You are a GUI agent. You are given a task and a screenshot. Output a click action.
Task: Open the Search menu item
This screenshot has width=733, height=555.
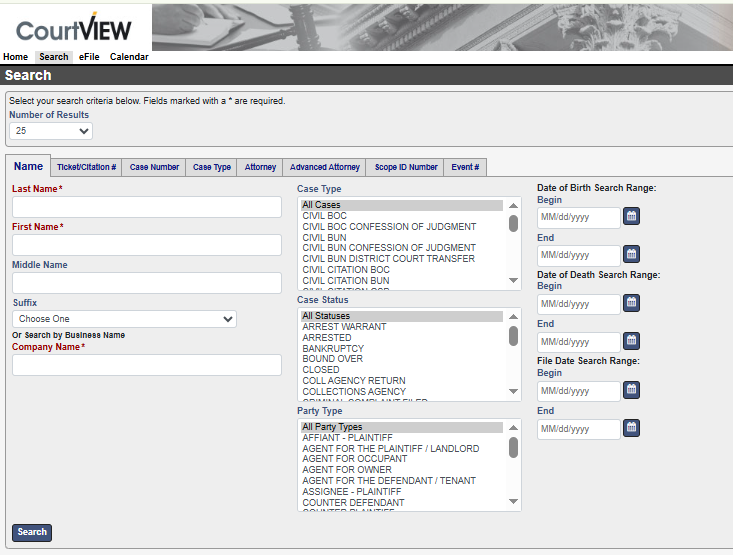(54, 57)
